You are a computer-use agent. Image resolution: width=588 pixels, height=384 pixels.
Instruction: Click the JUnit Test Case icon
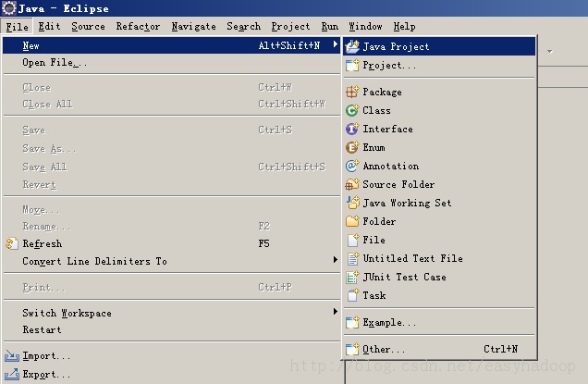click(352, 277)
